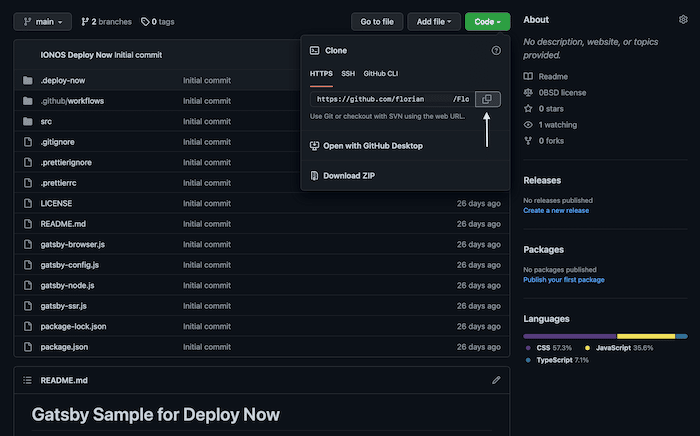The image size is (700, 436).
Task: Click the branch icon beside 2 branches
Action: coord(85,21)
